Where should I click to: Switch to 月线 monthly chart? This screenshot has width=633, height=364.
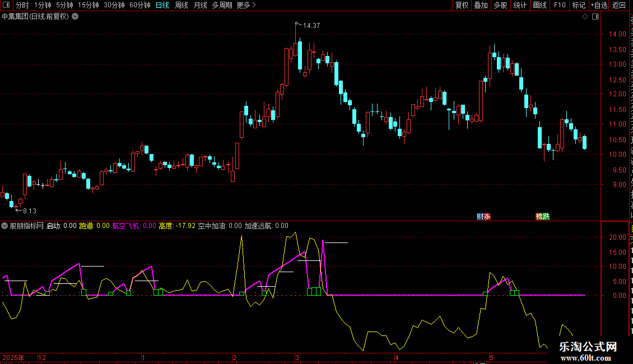coord(200,5)
